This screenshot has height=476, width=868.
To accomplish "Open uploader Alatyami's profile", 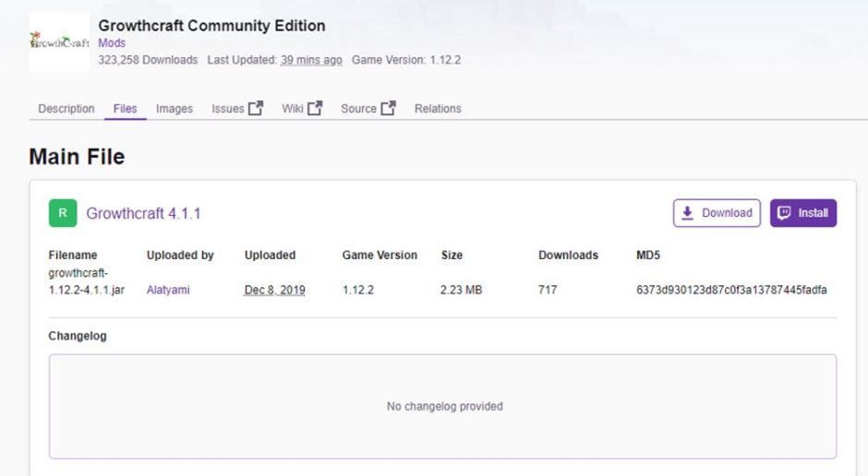I will pyautogui.click(x=168, y=290).
